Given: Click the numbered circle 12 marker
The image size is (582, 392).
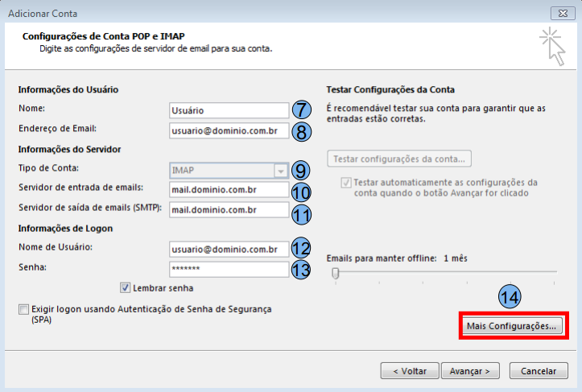Looking at the screenshot, I should 300,250.
